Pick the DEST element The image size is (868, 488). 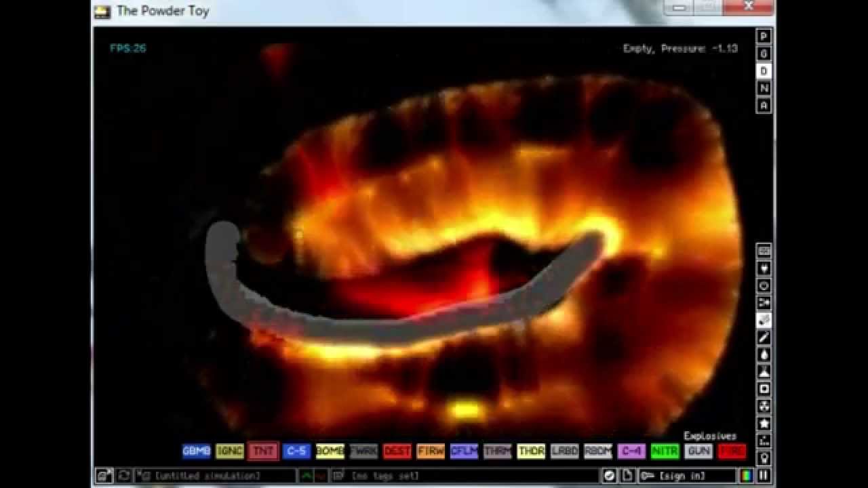(397, 451)
